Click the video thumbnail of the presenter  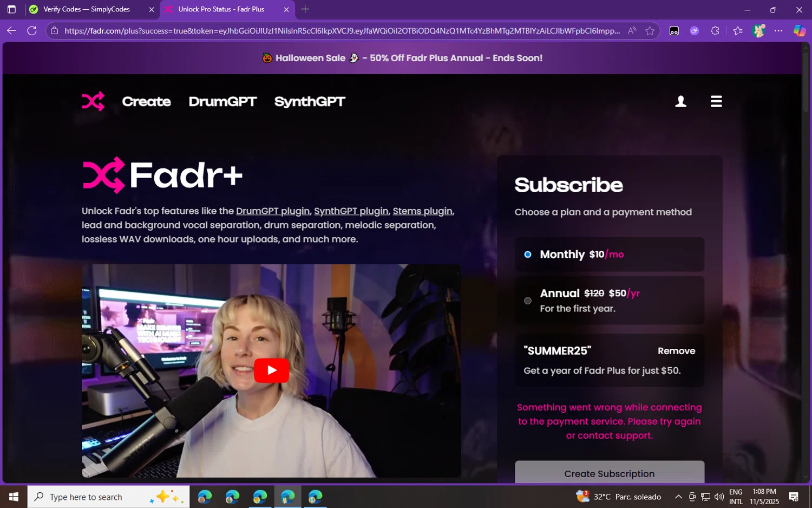271,371
